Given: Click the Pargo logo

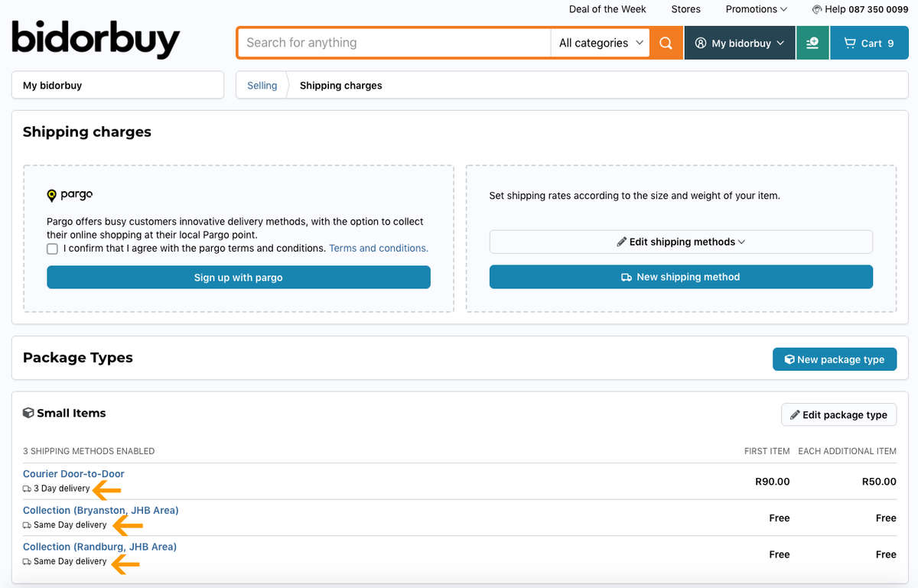Looking at the screenshot, I should point(70,195).
